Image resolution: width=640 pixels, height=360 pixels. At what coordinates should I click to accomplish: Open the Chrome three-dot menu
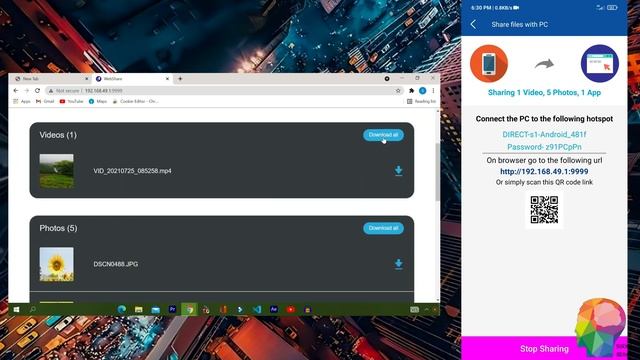pos(433,91)
